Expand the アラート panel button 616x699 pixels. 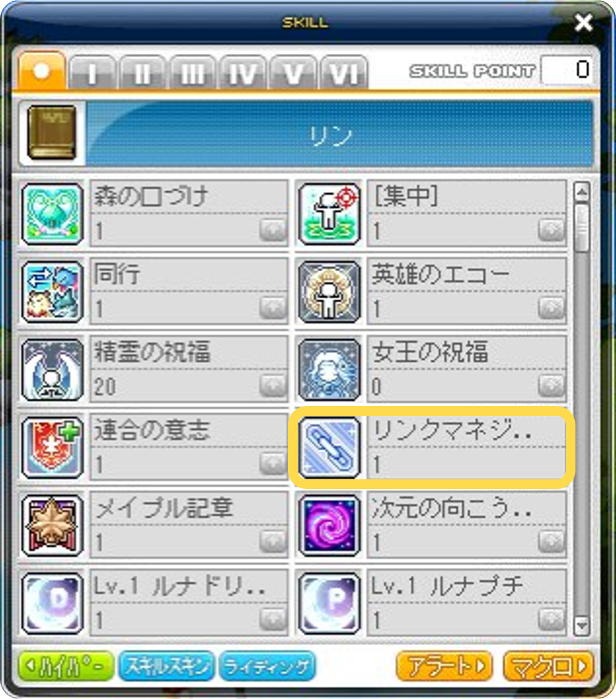point(444,666)
